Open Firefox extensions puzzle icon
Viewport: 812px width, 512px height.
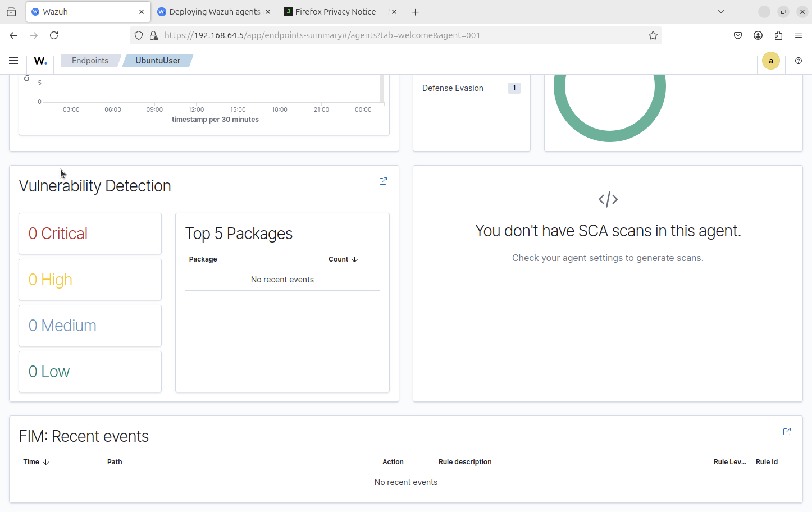click(778, 35)
